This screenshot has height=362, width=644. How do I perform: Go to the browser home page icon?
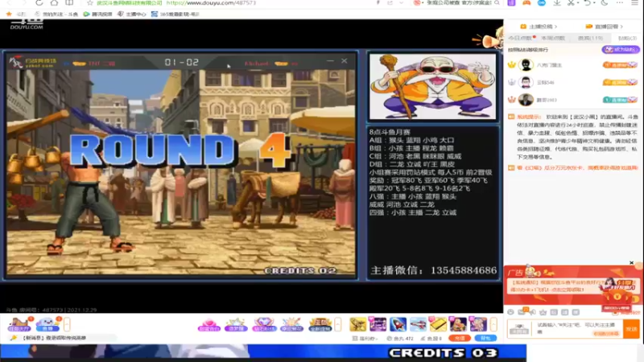point(54,2)
